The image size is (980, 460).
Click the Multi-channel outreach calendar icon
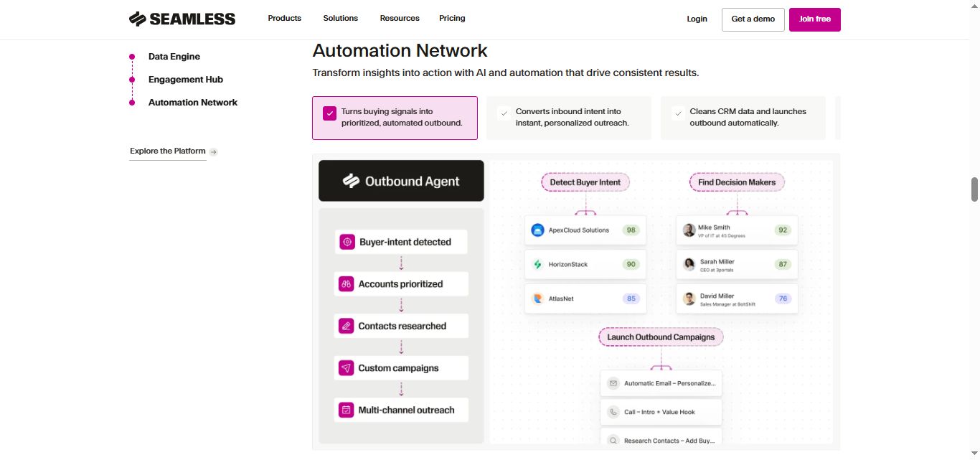[347, 410]
